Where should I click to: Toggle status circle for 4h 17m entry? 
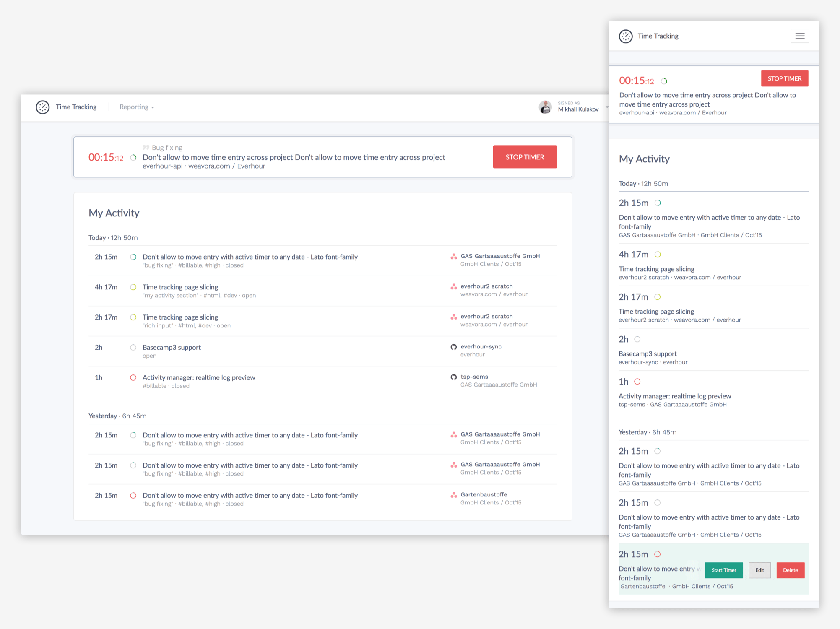[x=133, y=287]
